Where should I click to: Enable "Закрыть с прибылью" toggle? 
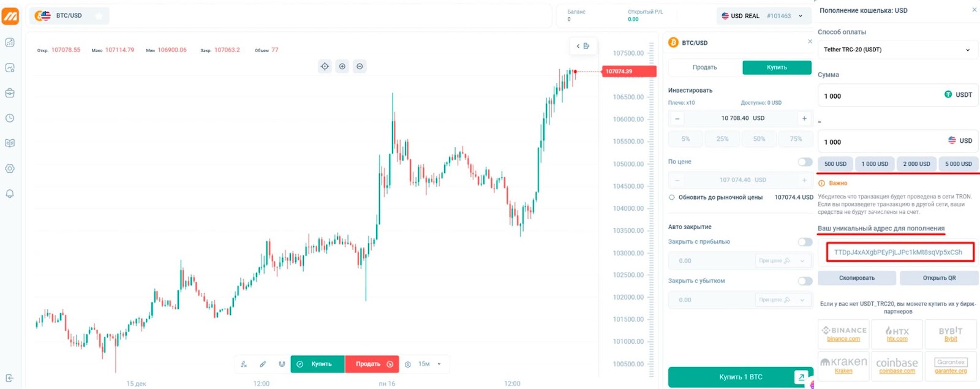tap(805, 242)
